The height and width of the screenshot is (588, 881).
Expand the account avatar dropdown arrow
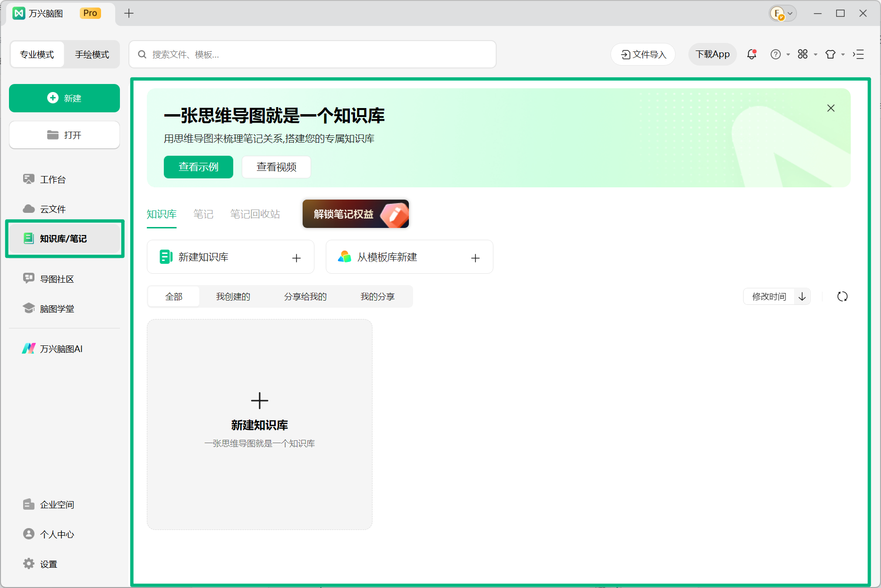[x=790, y=13]
